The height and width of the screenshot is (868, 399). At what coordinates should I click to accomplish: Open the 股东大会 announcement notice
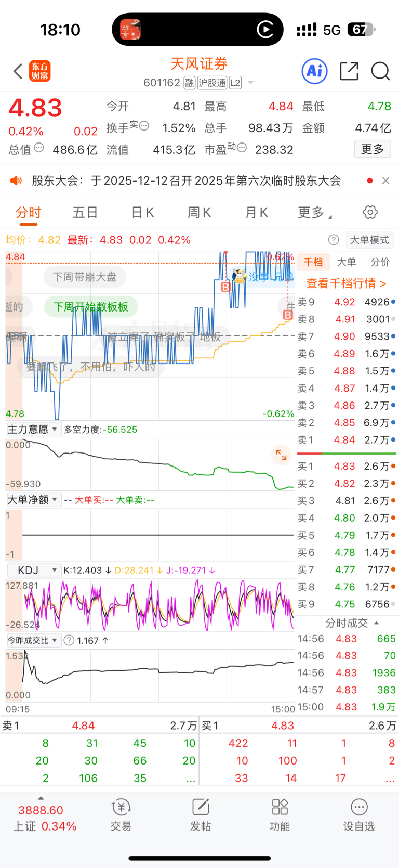[x=187, y=180]
